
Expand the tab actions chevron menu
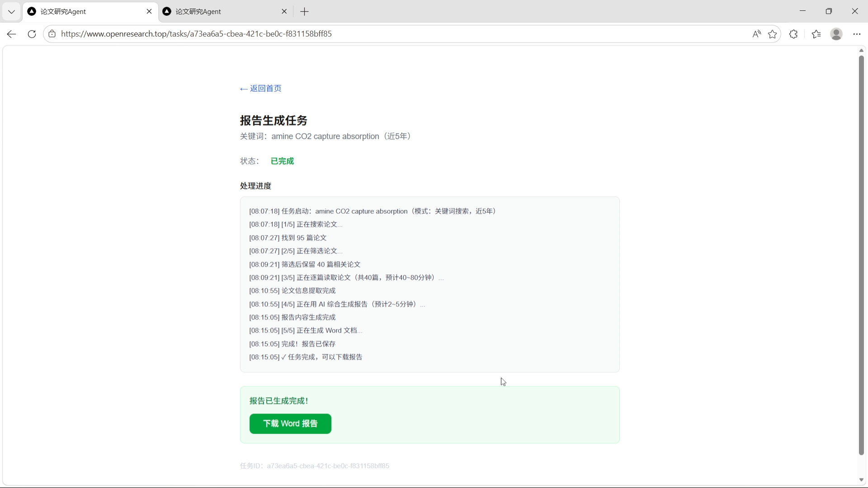(11, 12)
